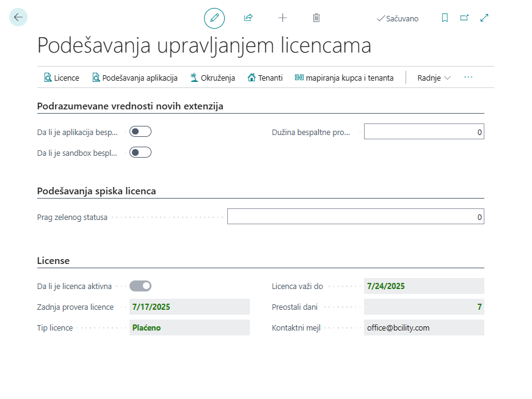Screen dimensions: 532x399
Task: Enable the 'Da li je sandbox' toggle
Action: point(140,152)
